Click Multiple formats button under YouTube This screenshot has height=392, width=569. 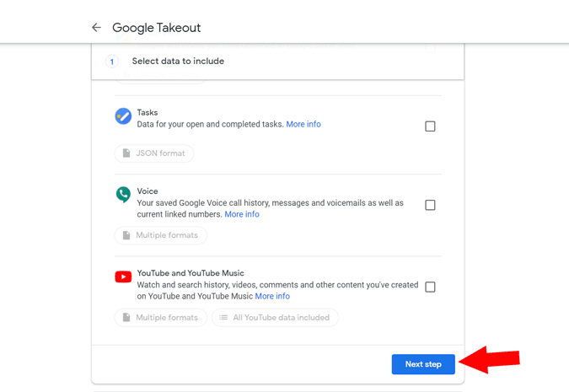(x=161, y=318)
